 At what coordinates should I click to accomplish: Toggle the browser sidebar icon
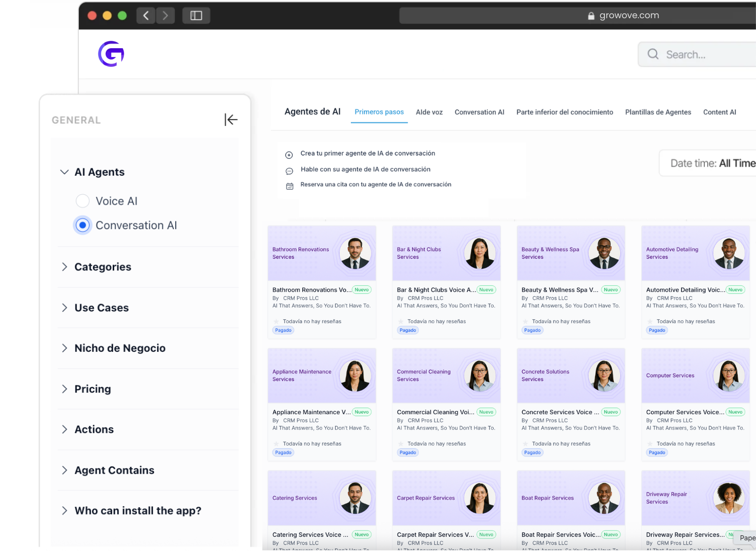tap(196, 16)
